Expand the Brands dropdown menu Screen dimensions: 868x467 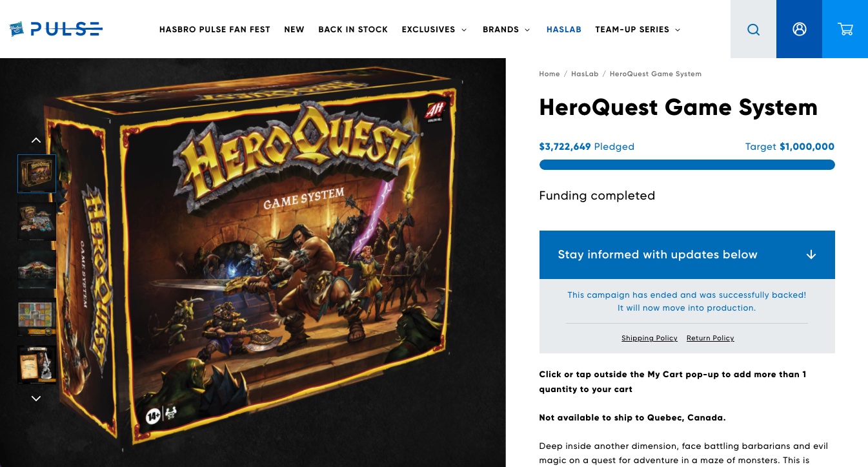click(x=507, y=30)
